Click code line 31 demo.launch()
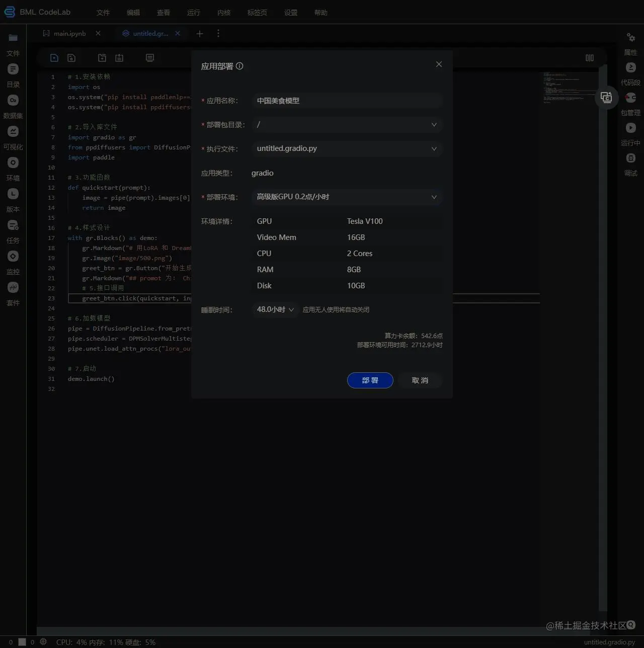Image resolution: width=644 pixels, height=648 pixels. point(91,379)
